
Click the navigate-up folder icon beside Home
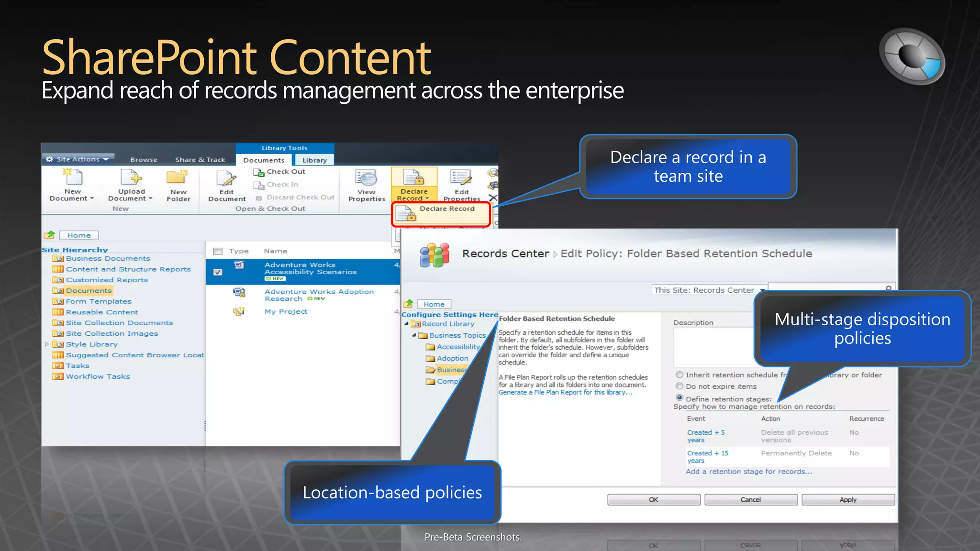point(50,235)
